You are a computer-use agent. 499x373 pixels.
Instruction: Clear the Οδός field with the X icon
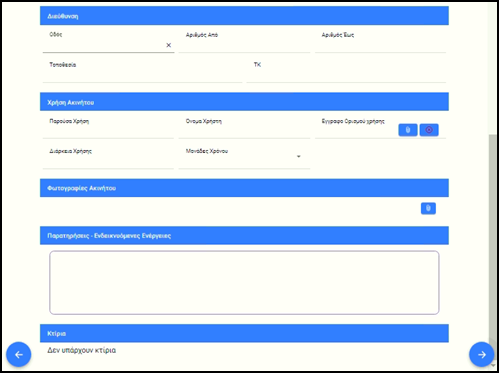(169, 45)
